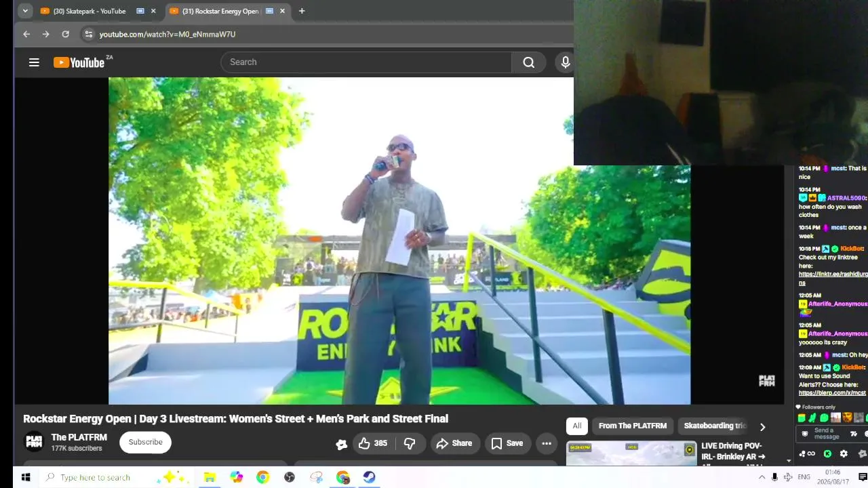This screenshot has width=868, height=488.
Task: Click the YouTube search magnifier button
Action: 529,62
